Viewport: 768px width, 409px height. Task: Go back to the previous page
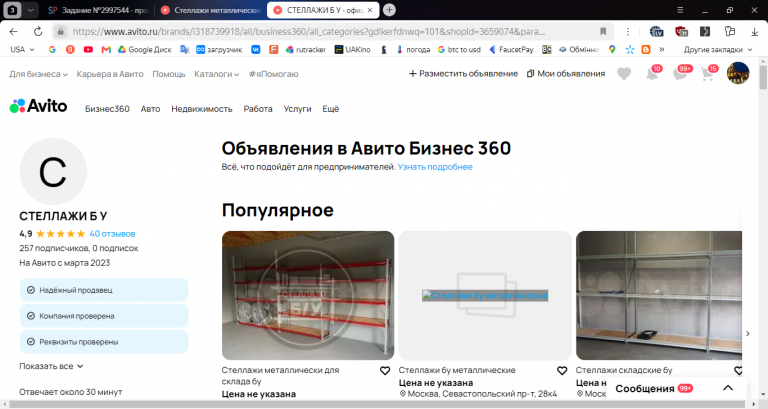pyautogui.click(x=13, y=31)
